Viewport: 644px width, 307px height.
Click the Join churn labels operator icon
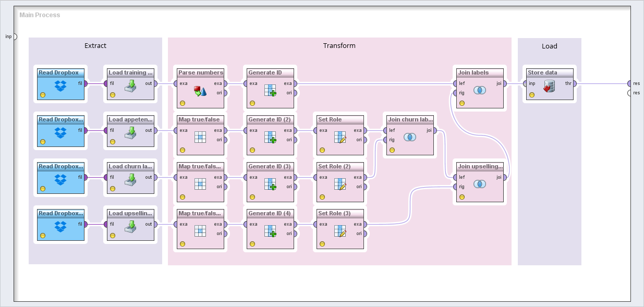pyautogui.click(x=410, y=137)
